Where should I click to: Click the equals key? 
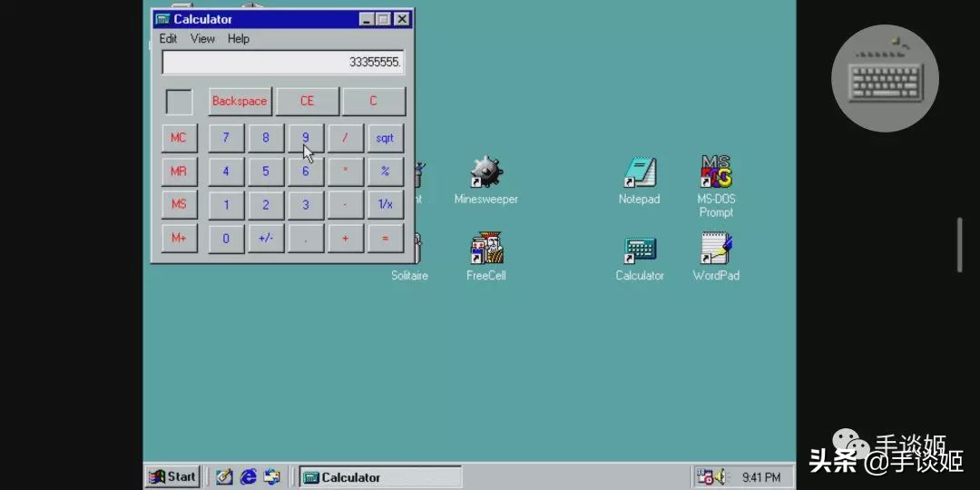click(386, 238)
